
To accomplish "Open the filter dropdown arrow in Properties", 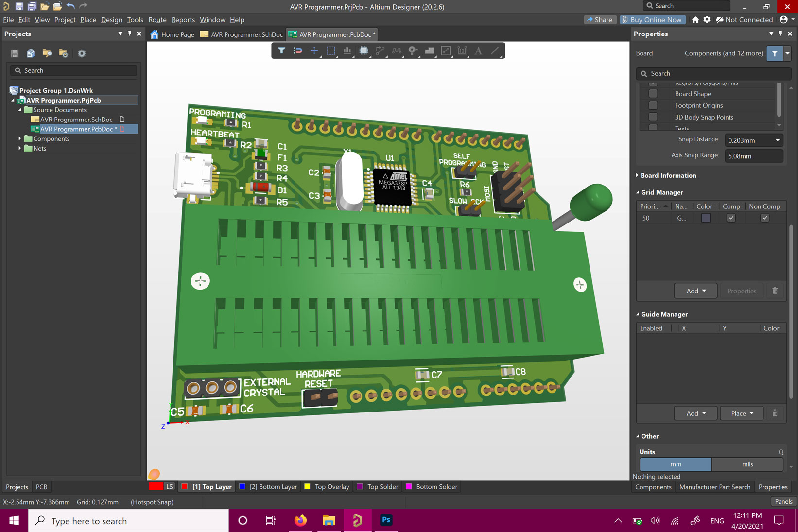I will [x=787, y=53].
